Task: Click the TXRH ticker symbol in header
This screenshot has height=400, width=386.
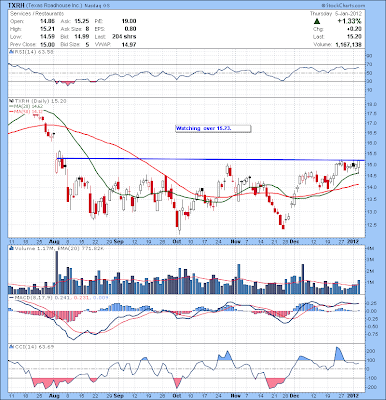Action: tap(16, 6)
